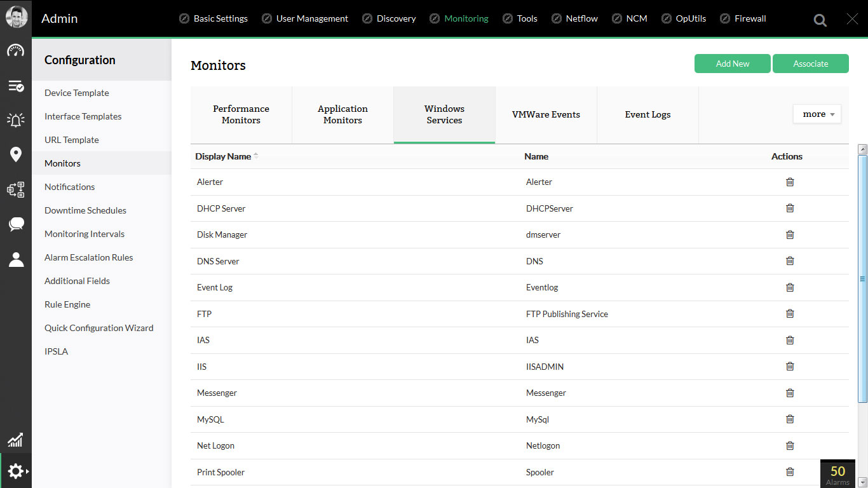
Task: Open the Event Logs tab
Action: pyautogui.click(x=648, y=114)
